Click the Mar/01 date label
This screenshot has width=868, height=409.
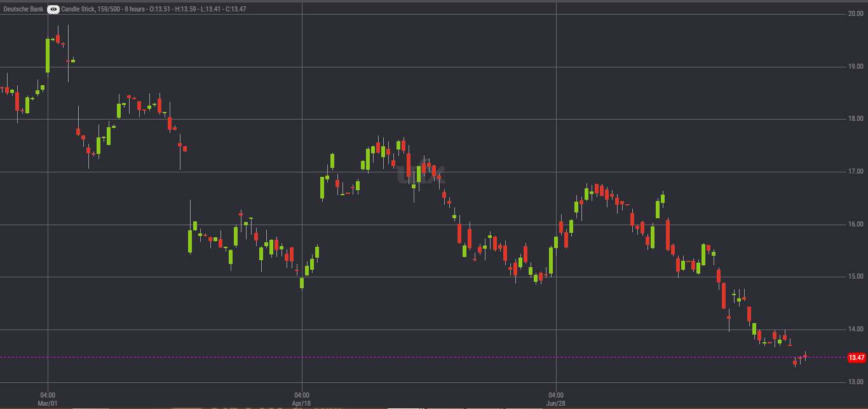point(48,404)
